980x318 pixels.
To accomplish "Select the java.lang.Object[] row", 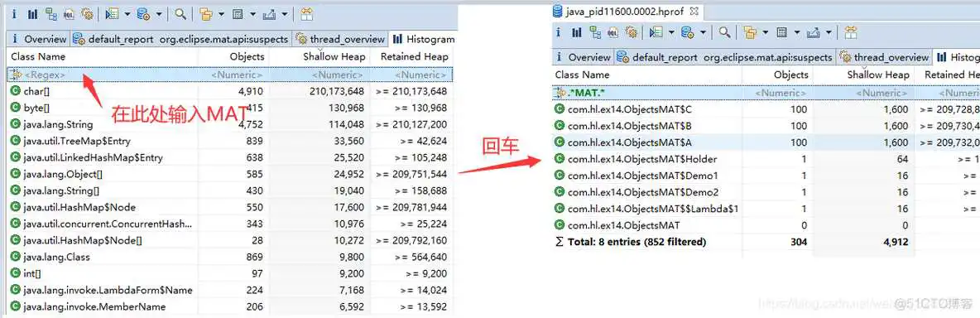I will (230, 174).
